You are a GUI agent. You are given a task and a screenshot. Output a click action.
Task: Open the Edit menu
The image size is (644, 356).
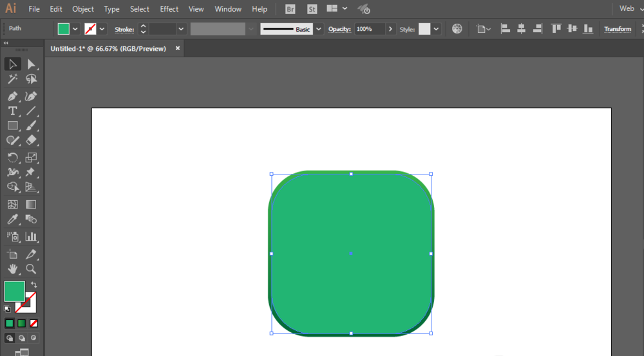[56, 9]
